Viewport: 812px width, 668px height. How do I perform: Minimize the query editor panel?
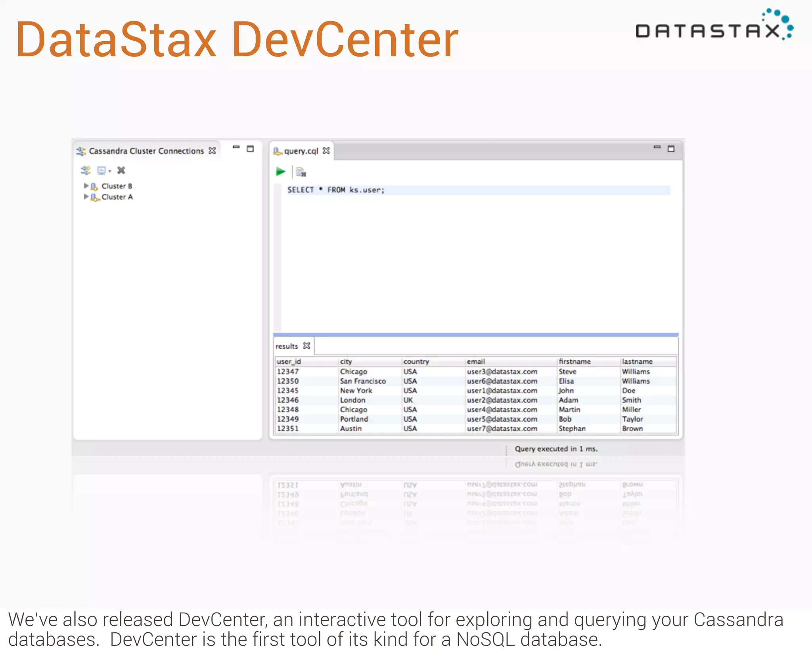(657, 147)
